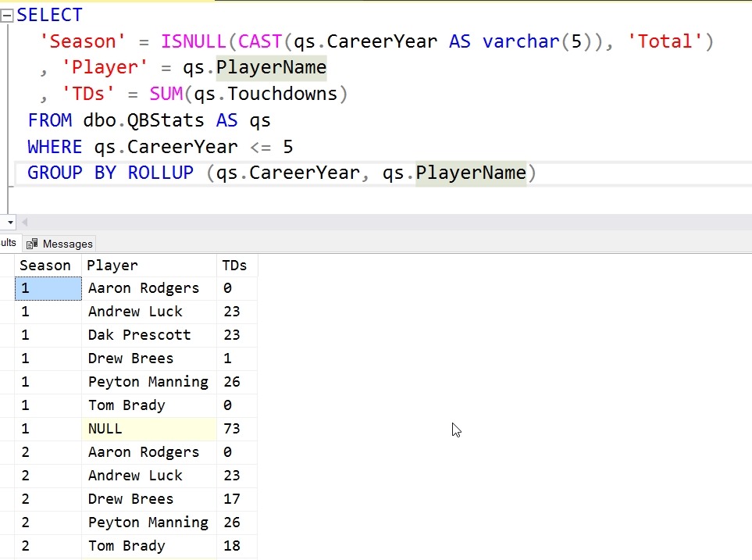Click the cell showing 73 touchdowns
752x560 pixels.
click(x=231, y=429)
